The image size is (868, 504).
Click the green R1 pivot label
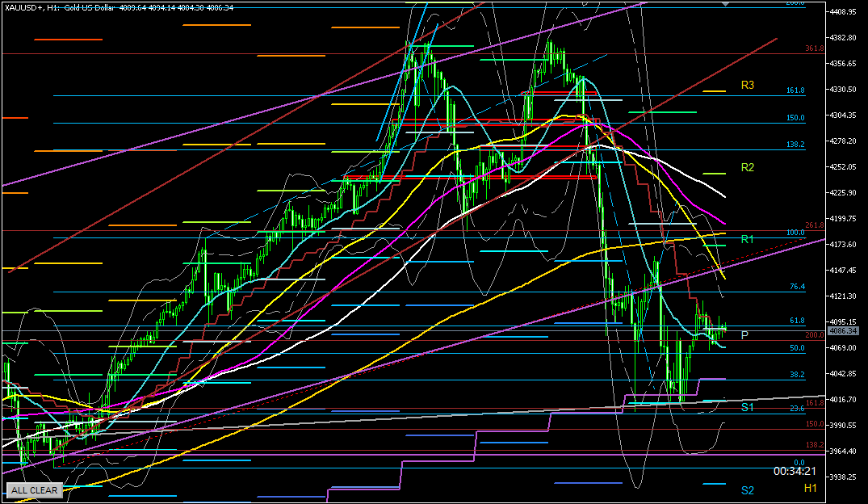747,239
